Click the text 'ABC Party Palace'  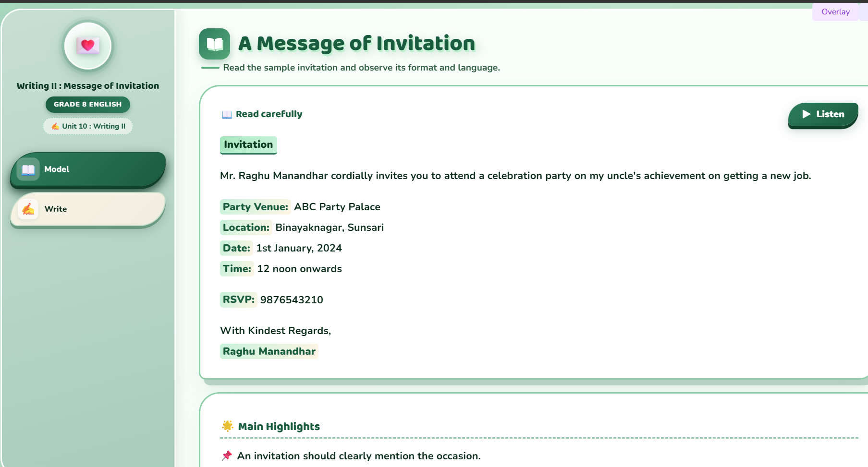337,207
